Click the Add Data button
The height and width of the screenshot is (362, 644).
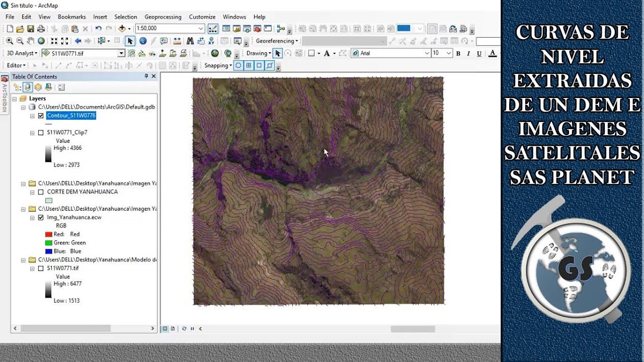tap(122, 29)
